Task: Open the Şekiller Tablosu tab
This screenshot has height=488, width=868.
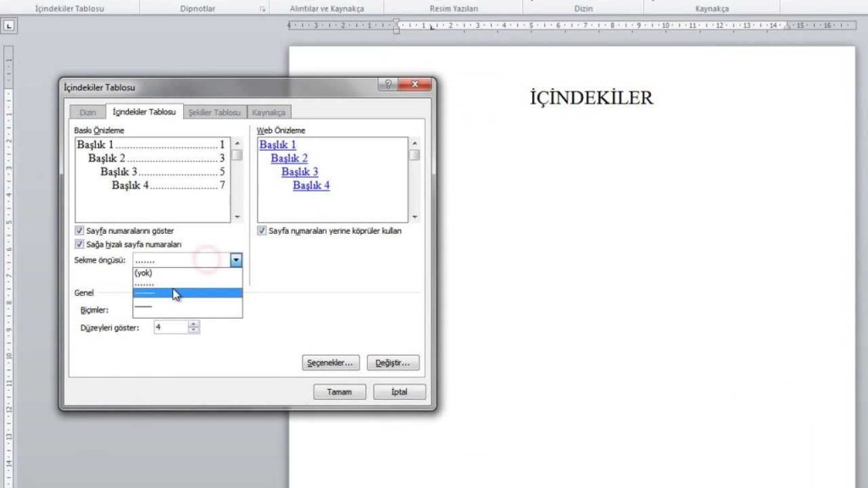Action: tap(214, 113)
